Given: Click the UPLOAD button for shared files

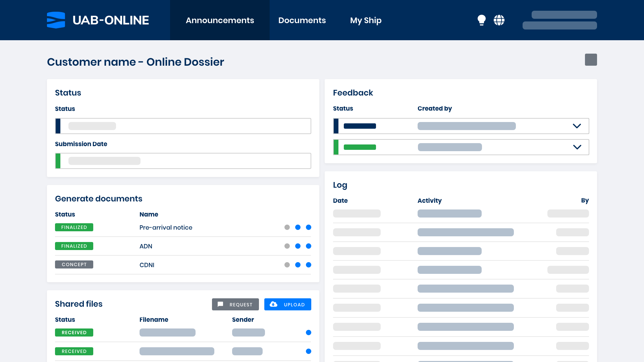Looking at the screenshot, I should pyautogui.click(x=287, y=304).
